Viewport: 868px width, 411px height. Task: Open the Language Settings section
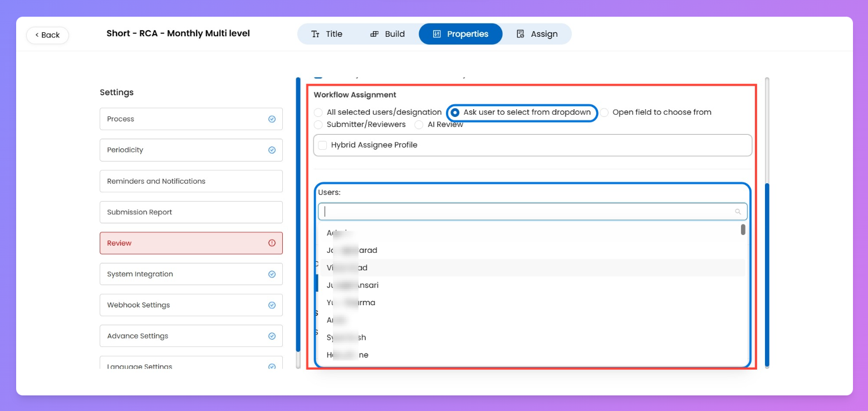(x=191, y=363)
